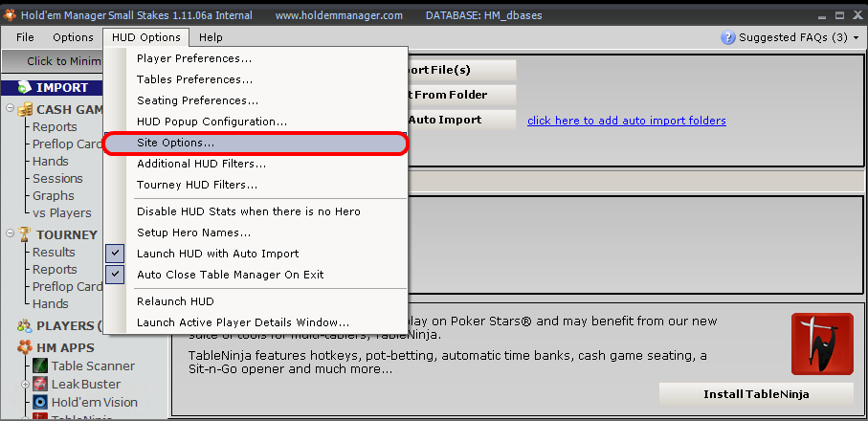Screen dimensions: 868x421
Task: Select Results under Tourney
Action: [54, 252]
